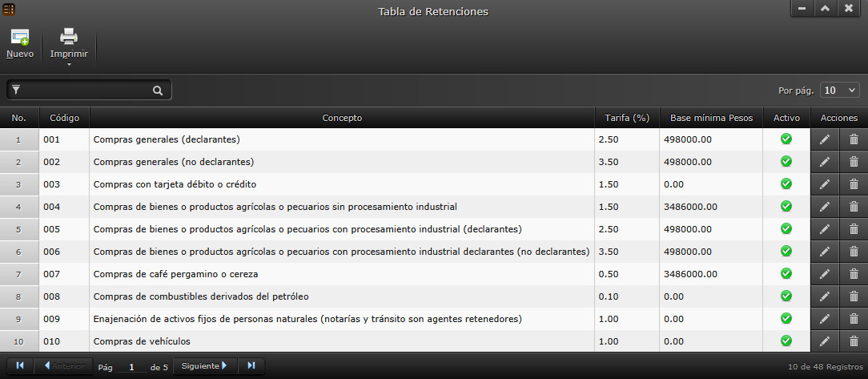
Task: Open the filter funnel options
Action: point(16,91)
